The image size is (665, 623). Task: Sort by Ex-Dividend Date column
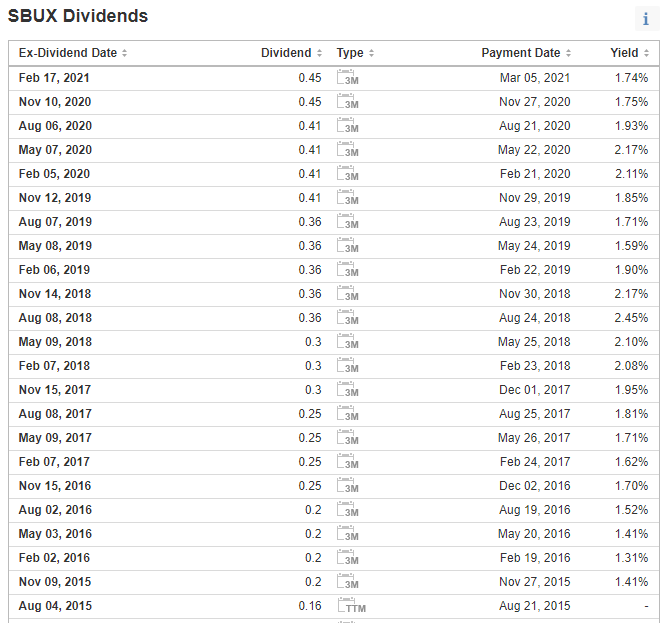pos(73,53)
